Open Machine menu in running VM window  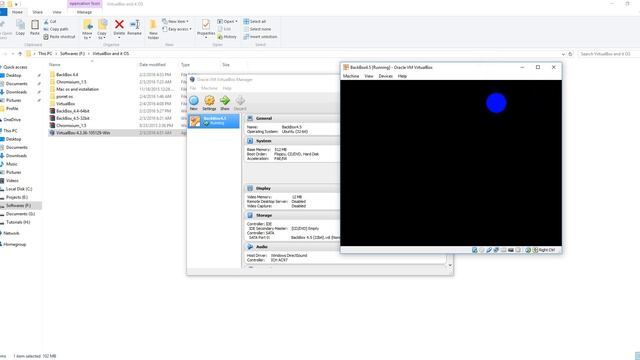click(351, 76)
